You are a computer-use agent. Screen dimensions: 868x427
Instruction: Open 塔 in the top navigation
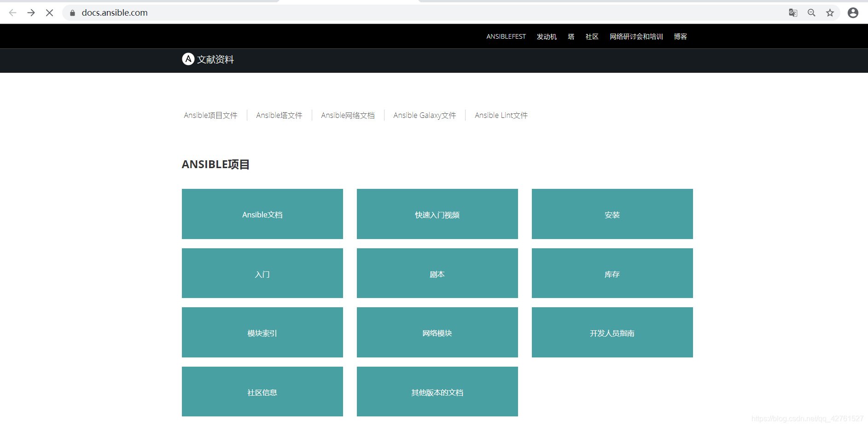pos(571,36)
